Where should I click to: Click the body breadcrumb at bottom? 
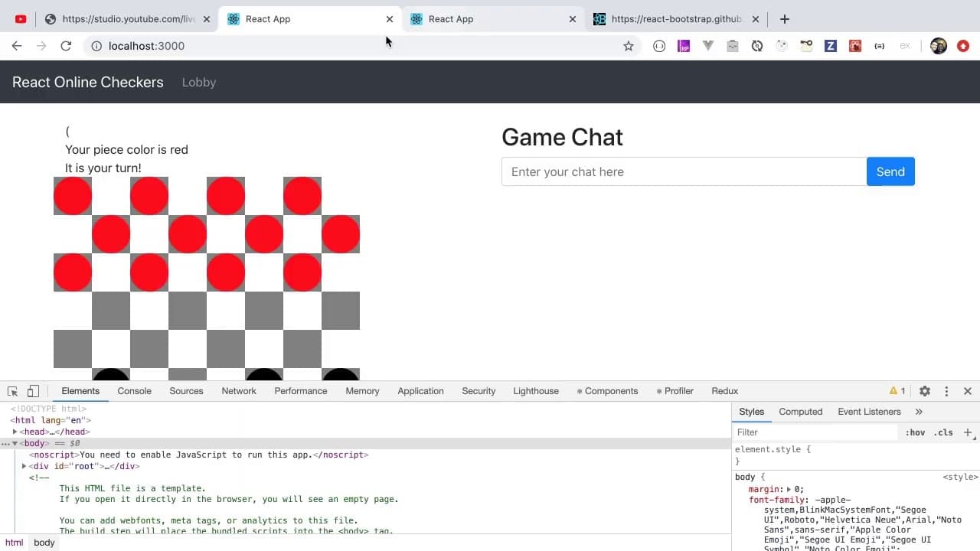44,543
